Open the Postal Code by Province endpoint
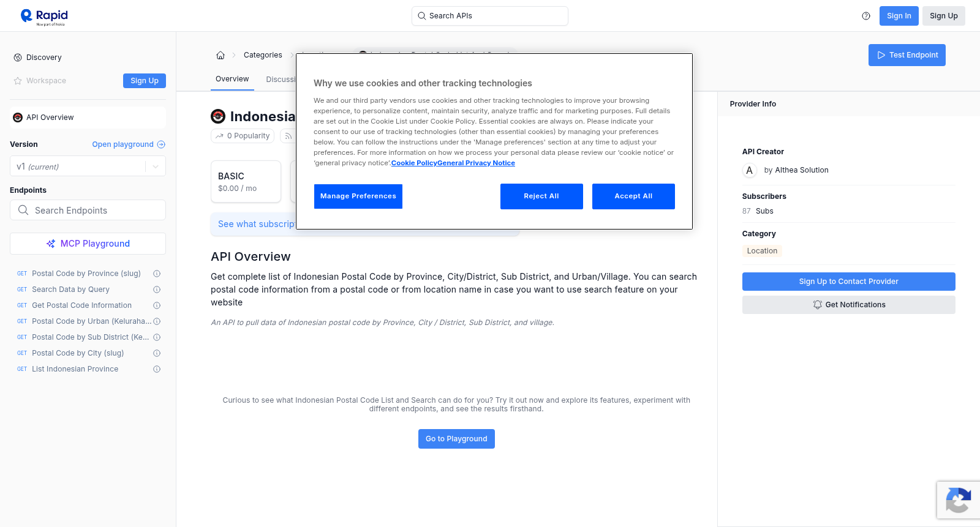This screenshot has height=527, width=980. click(x=86, y=274)
